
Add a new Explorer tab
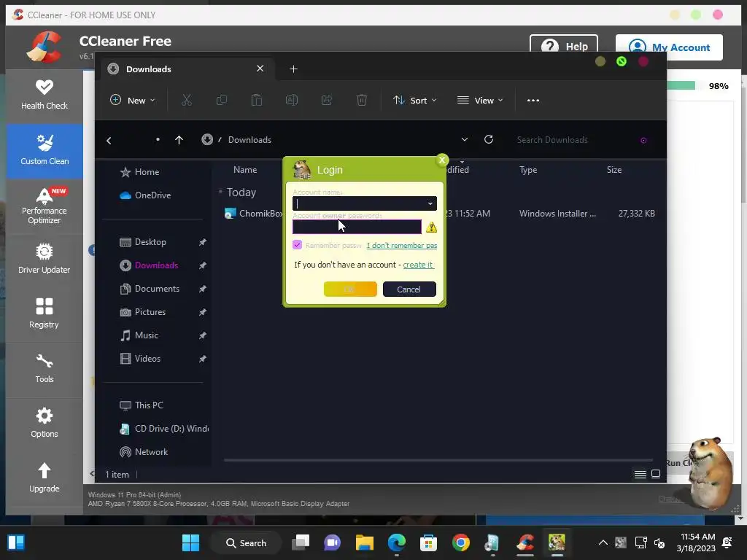[x=293, y=69]
